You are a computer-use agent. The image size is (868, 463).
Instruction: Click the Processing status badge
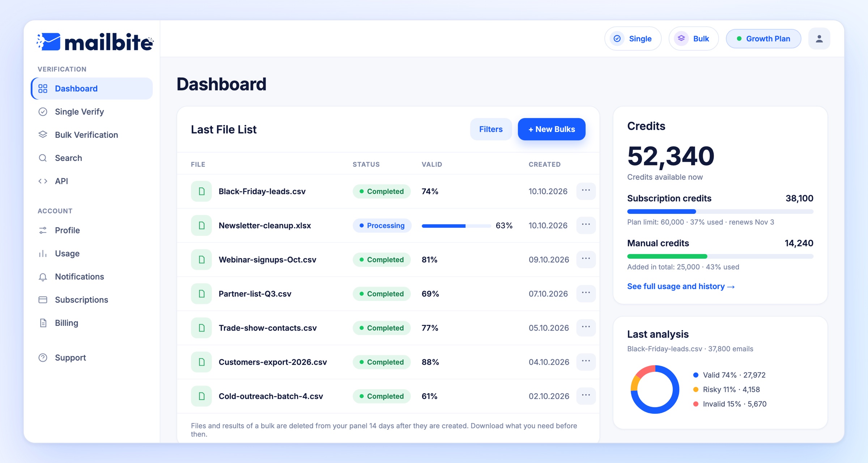(x=382, y=225)
